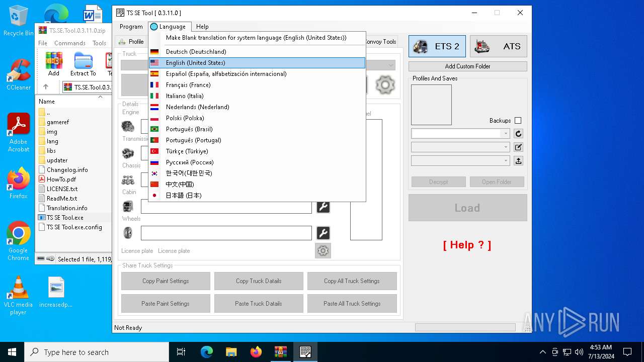Open WinRAR File menu
This screenshot has height=362, width=644.
[43, 43]
